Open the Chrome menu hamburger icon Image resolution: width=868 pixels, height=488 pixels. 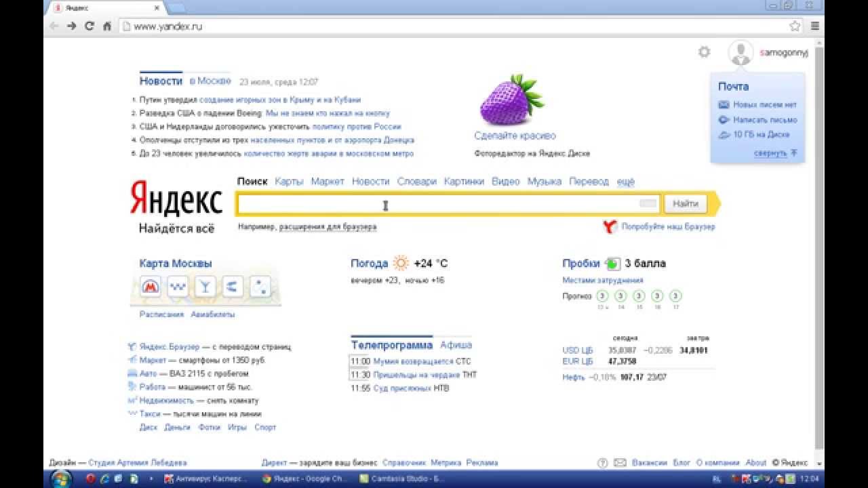(814, 26)
